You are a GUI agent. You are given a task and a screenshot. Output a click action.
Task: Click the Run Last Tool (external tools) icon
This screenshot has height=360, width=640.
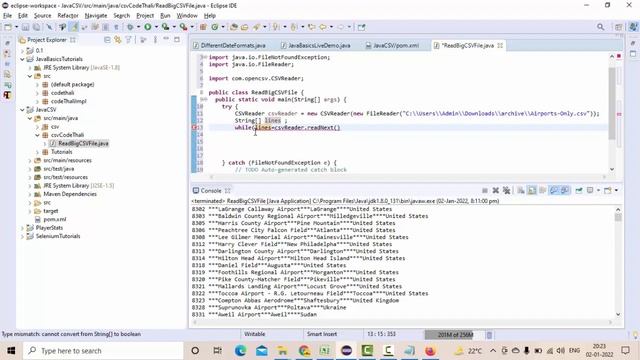(184, 27)
